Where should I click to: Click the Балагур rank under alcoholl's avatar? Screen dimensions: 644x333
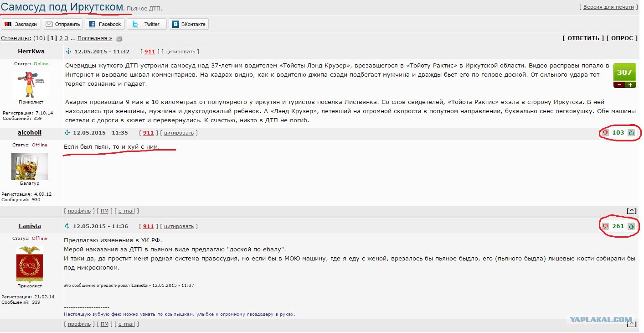30,183
